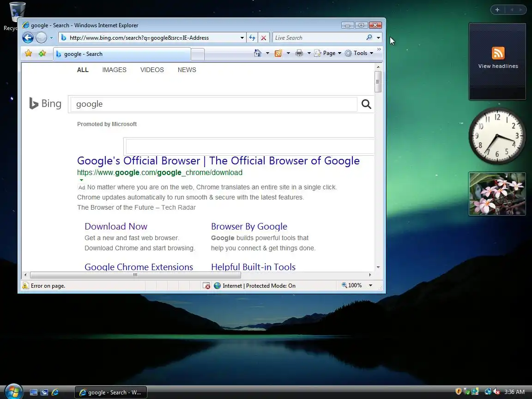Click the greyed Forward navigation button

click(42, 38)
